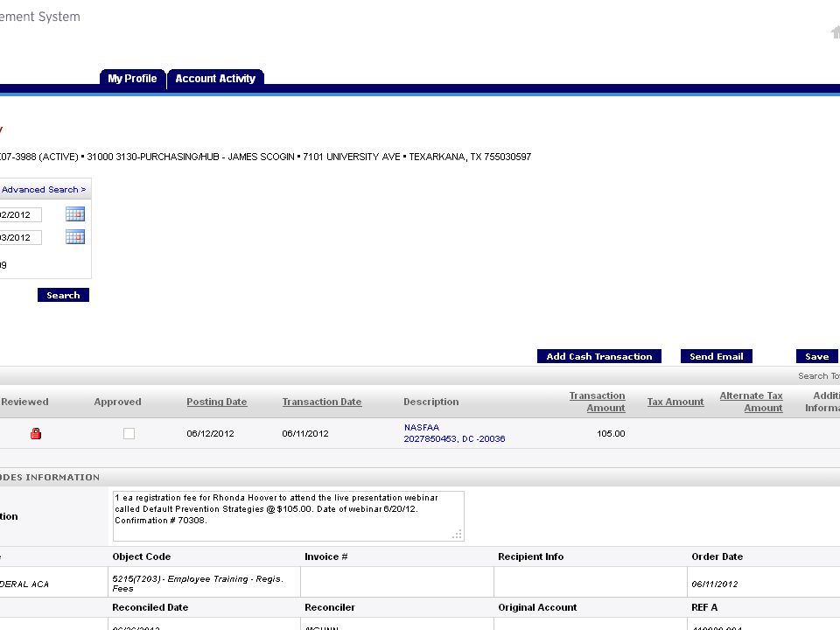The height and width of the screenshot is (630, 840).
Task: Open the Account Activity tab
Action: [x=215, y=78]
